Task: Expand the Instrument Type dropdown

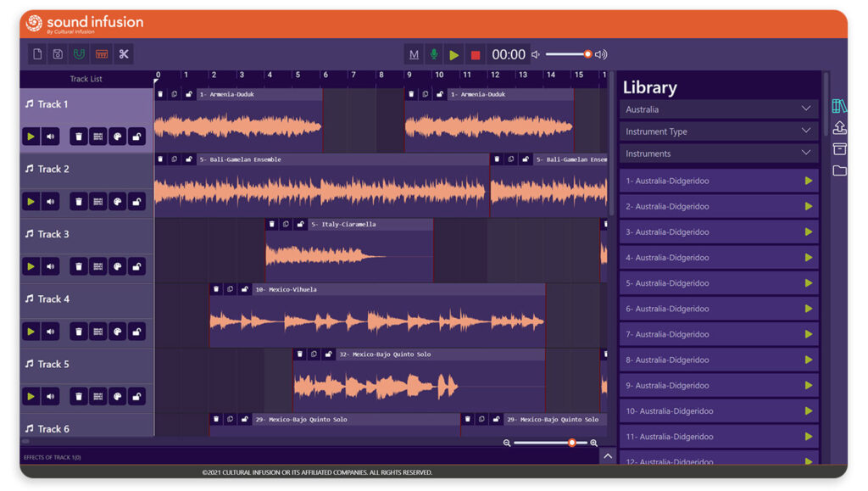Action: (x=718, y=131)
